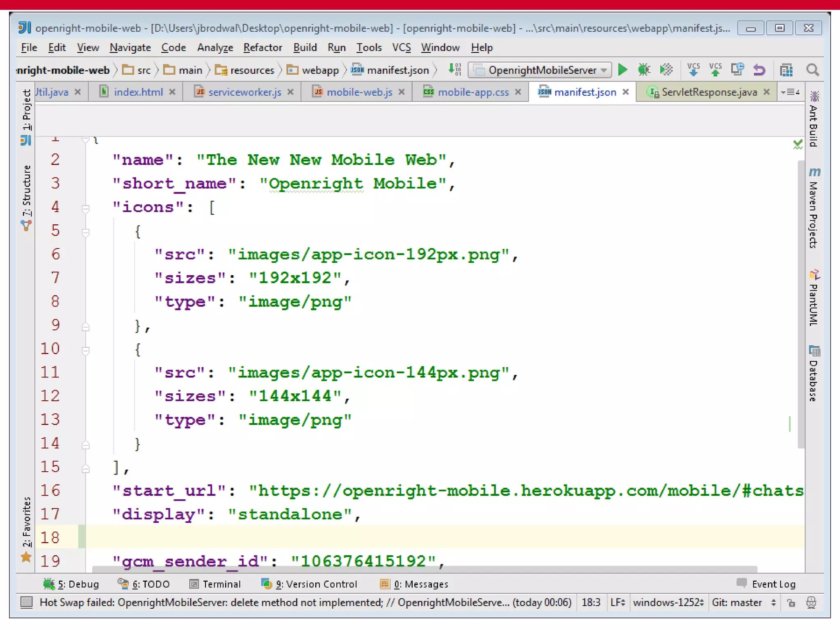
Task: Click the Run with Coverage icon
Action: [666, 70]
